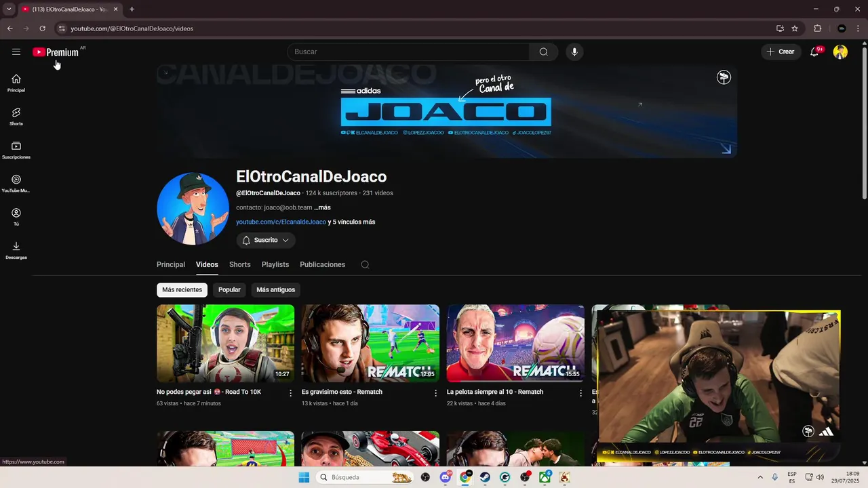This screenshot has height=488, width=868.
Task: Open the Playlists channel tab
Action: point(275,264)
